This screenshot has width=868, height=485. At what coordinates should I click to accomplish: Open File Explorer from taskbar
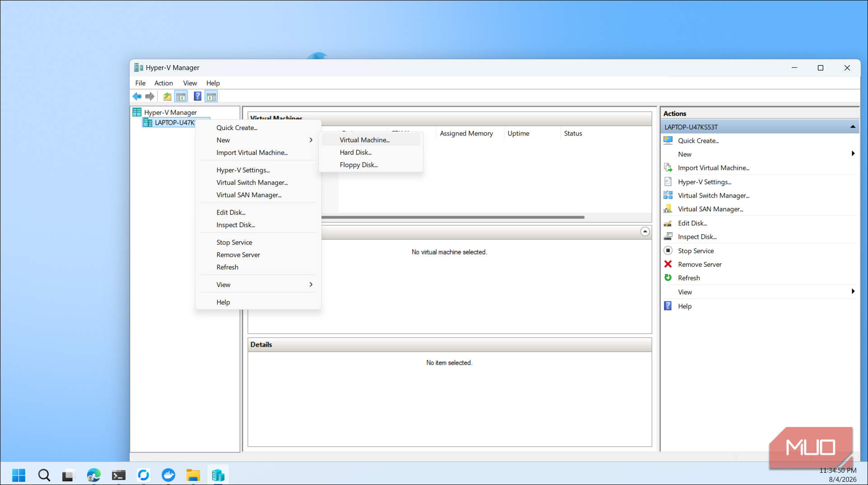[x=193, y=475]
